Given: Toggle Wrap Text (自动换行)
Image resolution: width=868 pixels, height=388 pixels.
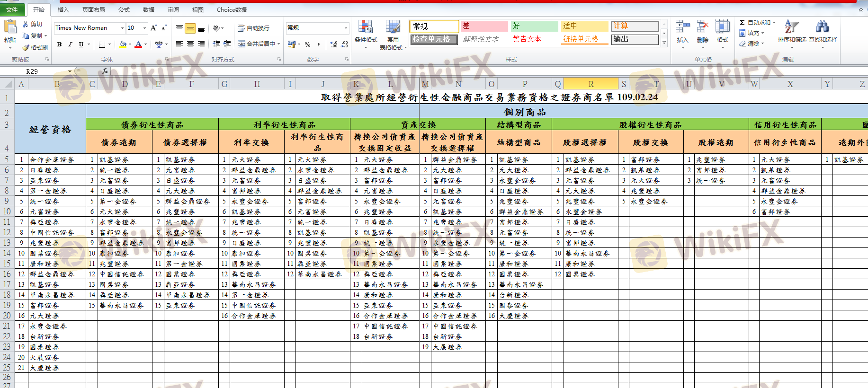Looking at the screenshot, I should click(x=253, y=28).
